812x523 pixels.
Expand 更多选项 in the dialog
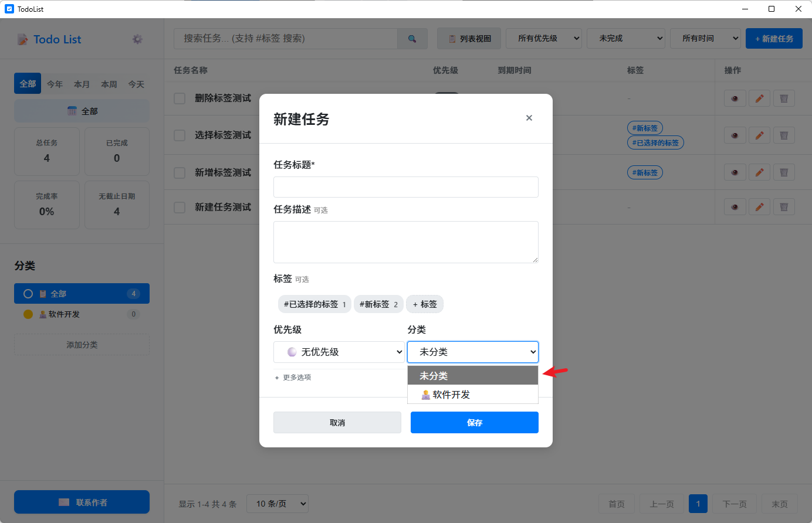coord(293,378)
